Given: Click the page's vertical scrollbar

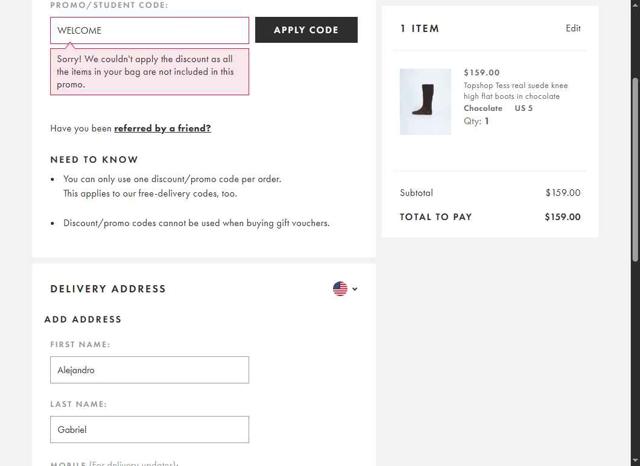Looking at the screenshot, I should [634, 200].
